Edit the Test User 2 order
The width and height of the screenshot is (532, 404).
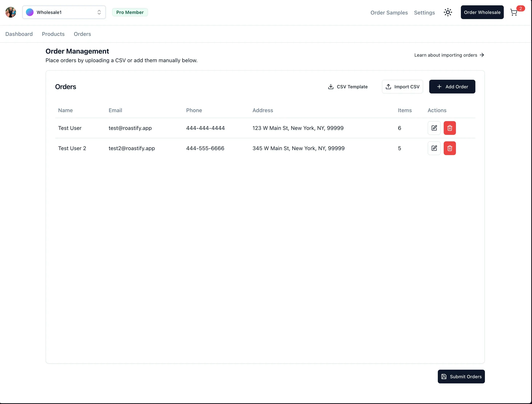[434, 148]
